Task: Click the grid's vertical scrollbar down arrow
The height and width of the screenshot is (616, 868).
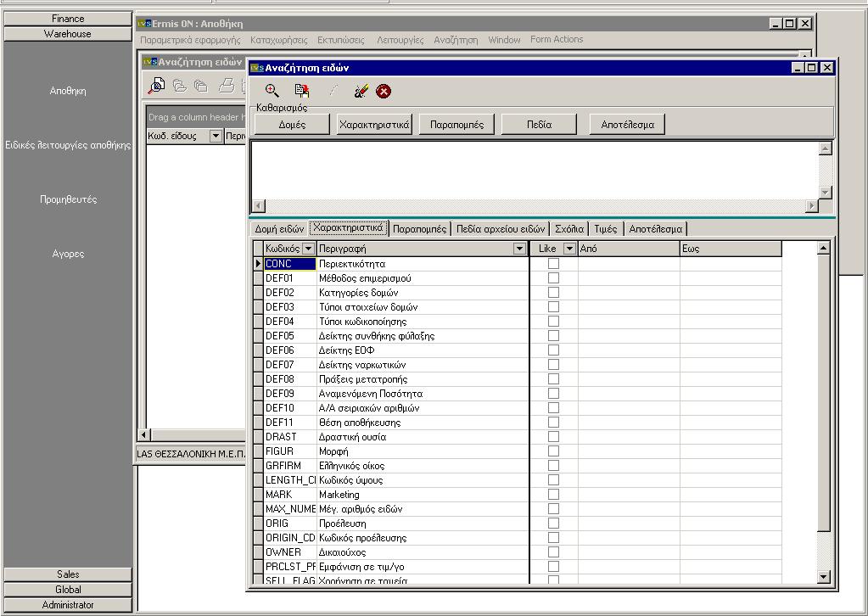Action: (824, 577)
